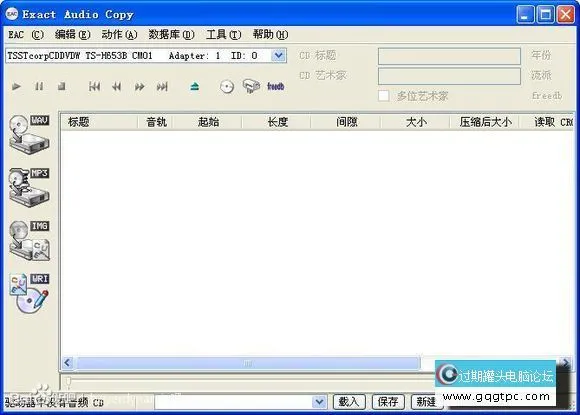The image size is (580, 415).
Task: Skip to previous track
Action: point(94,87)
